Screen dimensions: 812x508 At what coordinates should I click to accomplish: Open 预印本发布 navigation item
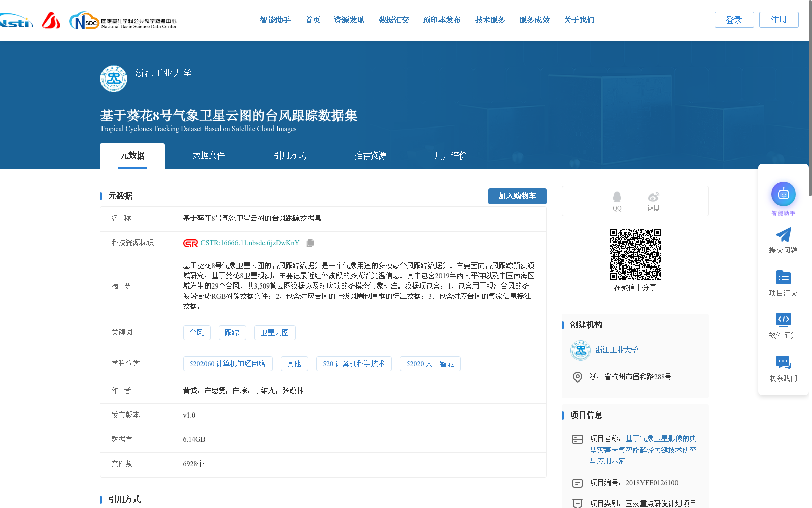click(442, 20)
